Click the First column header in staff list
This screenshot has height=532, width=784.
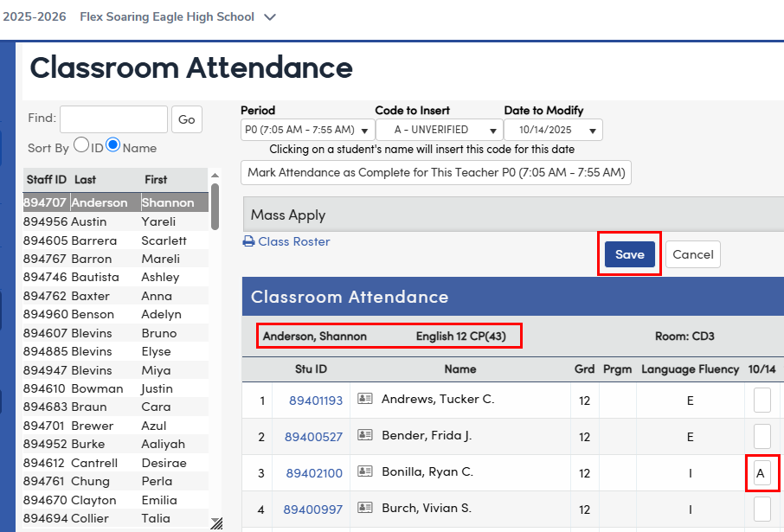click(x=156, y=180)
